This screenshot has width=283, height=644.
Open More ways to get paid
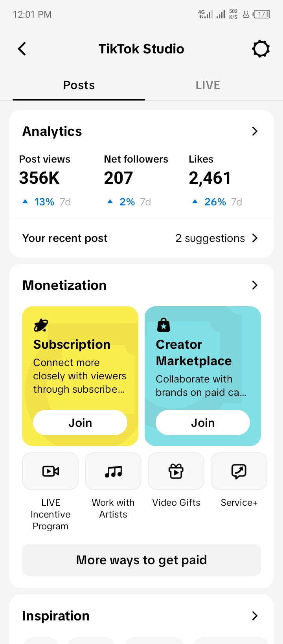(141, 560)
